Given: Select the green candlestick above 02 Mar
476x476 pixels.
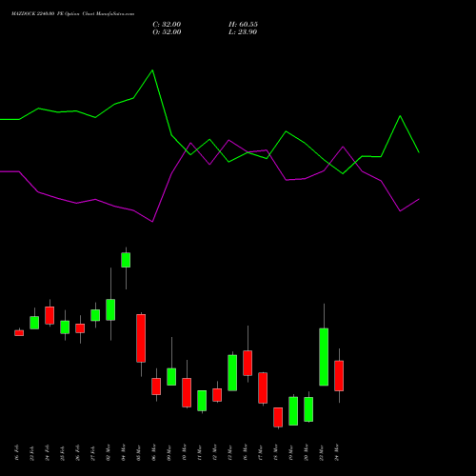Looking at the screenshot, I should coord(110,309).
